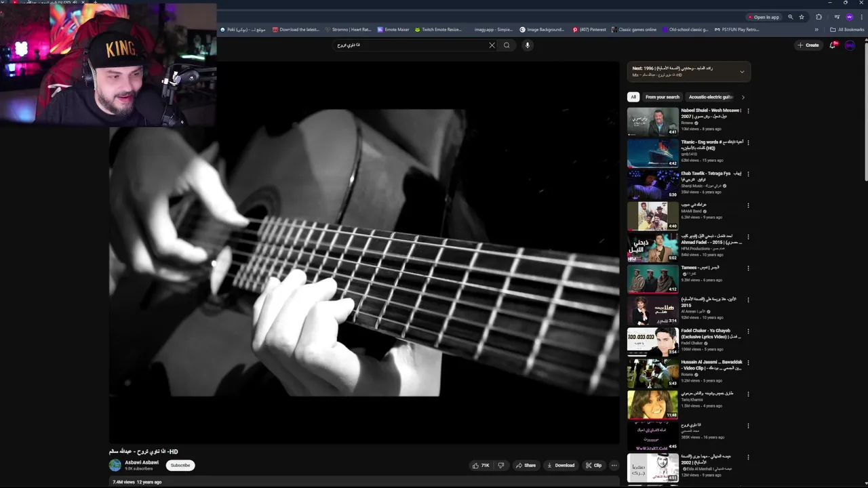The image size is (868, 488).
Task: Open the Twitch Emote Resizer bookmark
Action: [438, 30]
